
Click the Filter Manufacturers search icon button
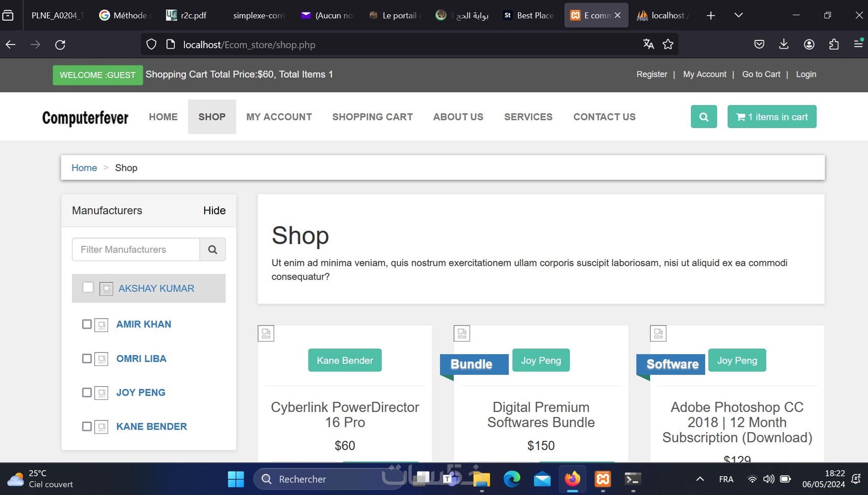[212, 250]
